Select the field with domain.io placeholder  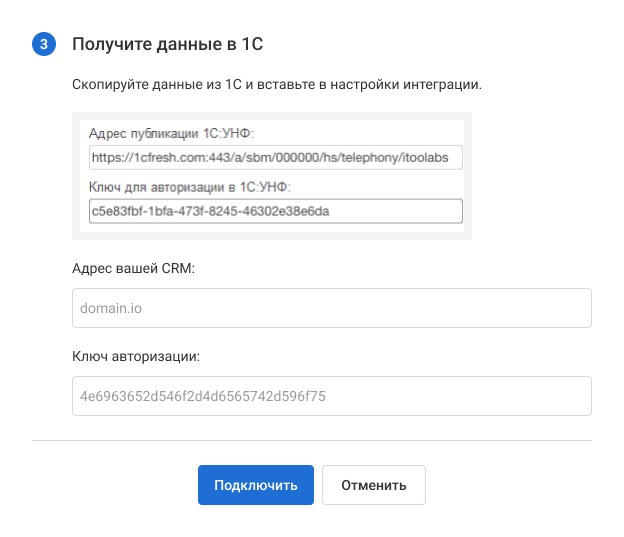[332, 308]
